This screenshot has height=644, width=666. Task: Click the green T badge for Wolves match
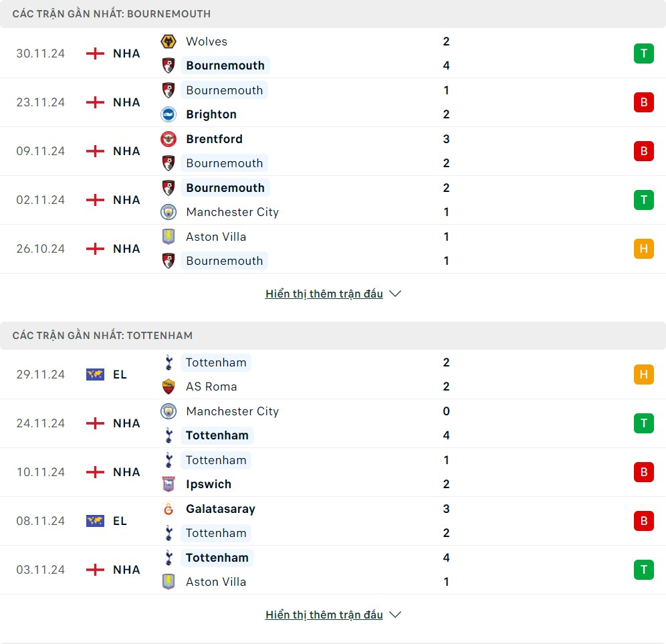pos(643,53)
